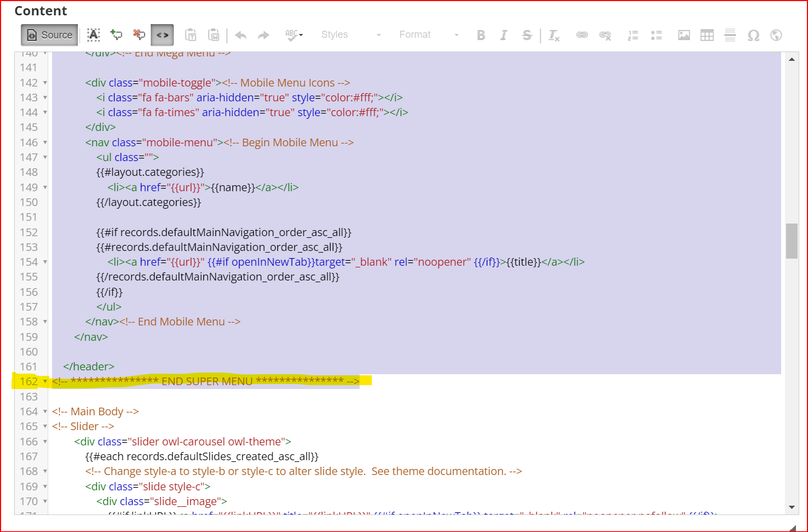
Task: Click the "{{/layout.categories}}" line
Action: tap(149, 202)
